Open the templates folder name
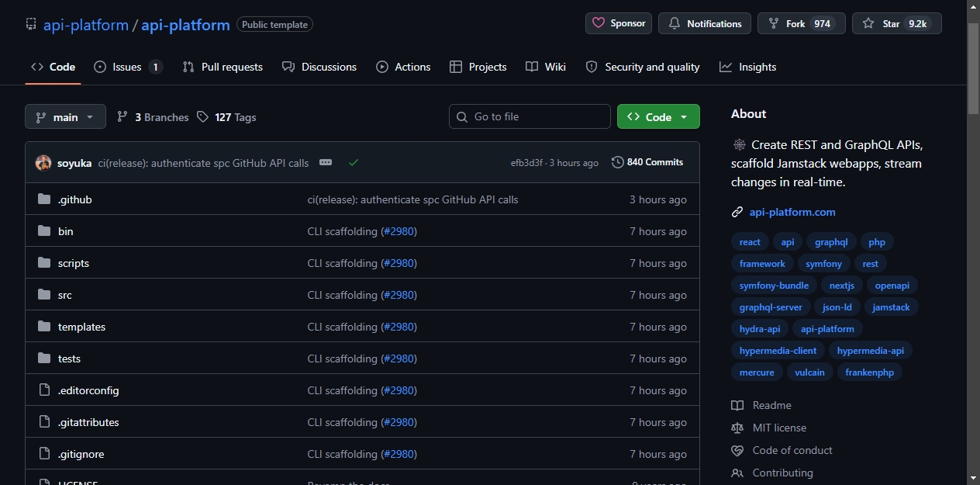 pos(81,327)
